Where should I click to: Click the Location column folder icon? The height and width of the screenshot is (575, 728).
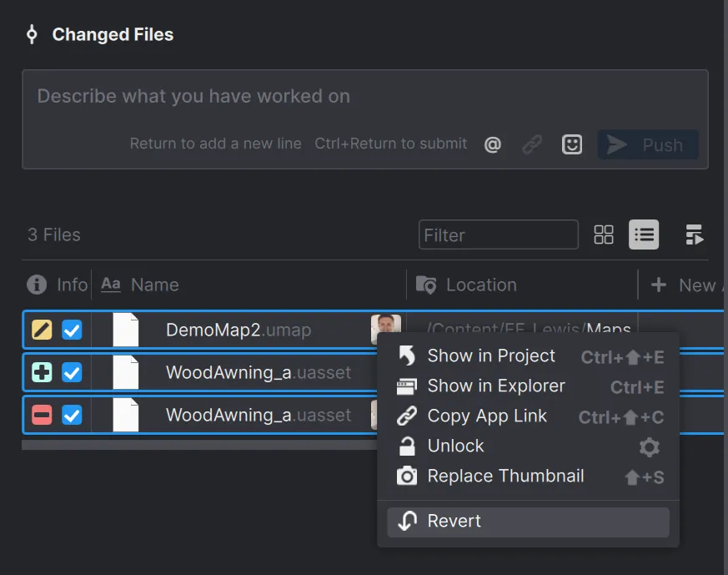coord(425,285)
